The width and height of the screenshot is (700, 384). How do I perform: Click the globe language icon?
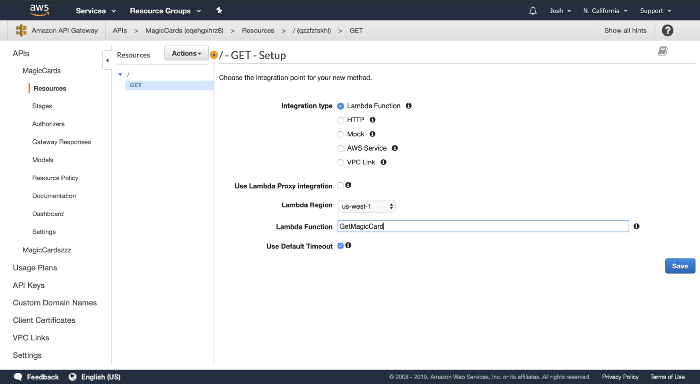tap(73, 377)
